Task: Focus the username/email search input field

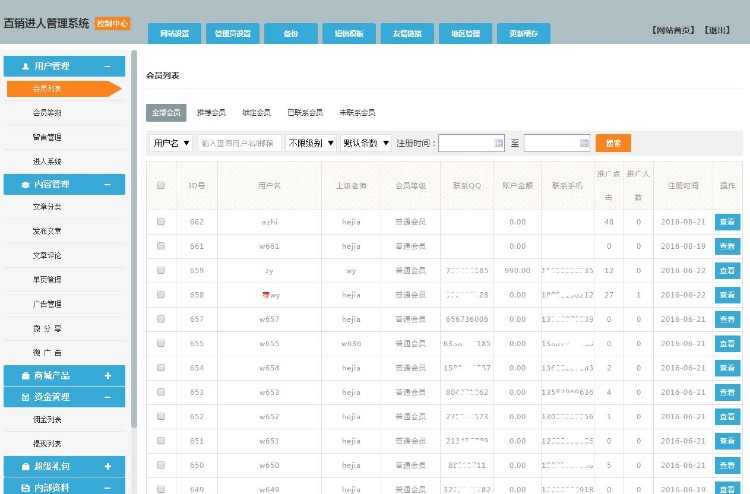Action: pos(239,143)
